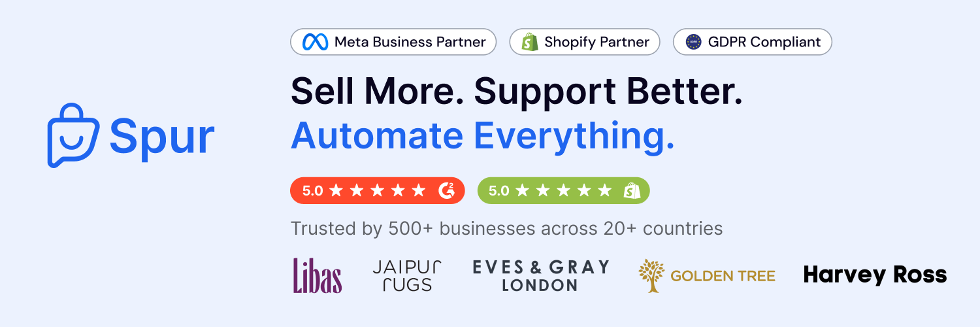Click the Spur wordmark text
Image resolution: width=980 pixels, height=327 pixels.
point(162,136)
